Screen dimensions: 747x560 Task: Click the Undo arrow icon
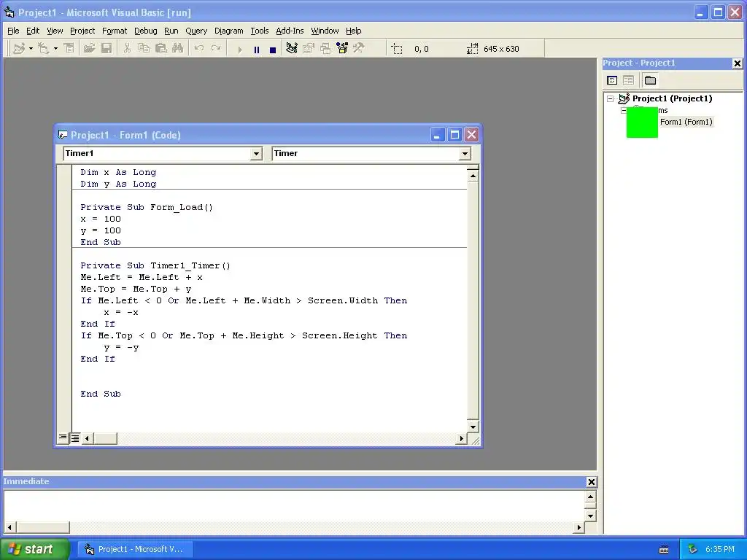click(199, 49)
